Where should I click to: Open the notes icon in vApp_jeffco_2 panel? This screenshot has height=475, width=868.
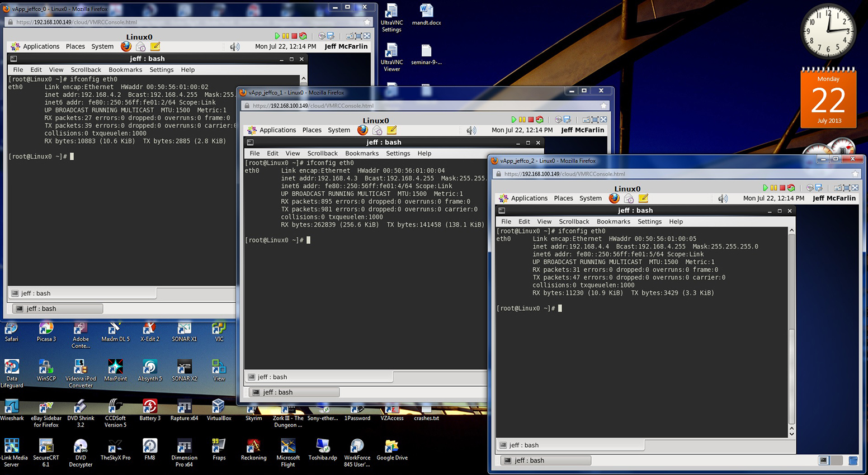coord(643,198)
